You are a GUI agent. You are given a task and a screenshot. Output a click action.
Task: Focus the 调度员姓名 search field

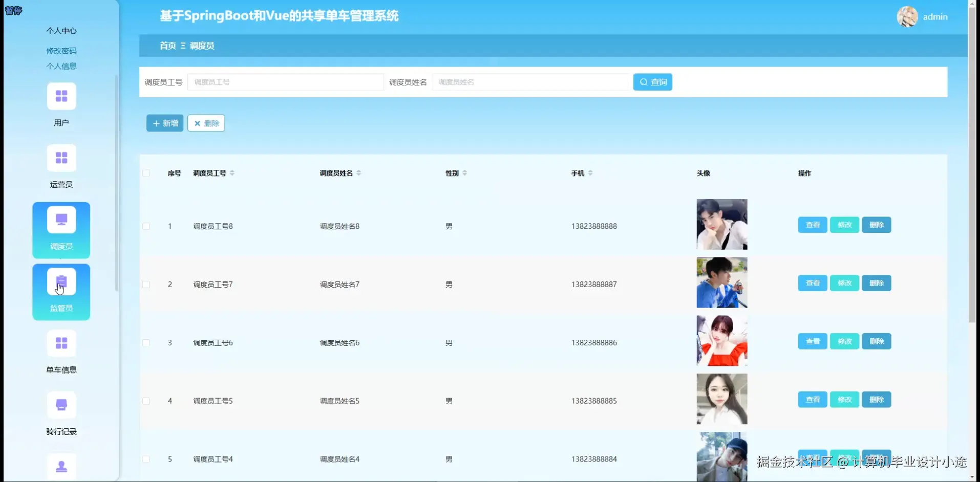click(530, 82)
